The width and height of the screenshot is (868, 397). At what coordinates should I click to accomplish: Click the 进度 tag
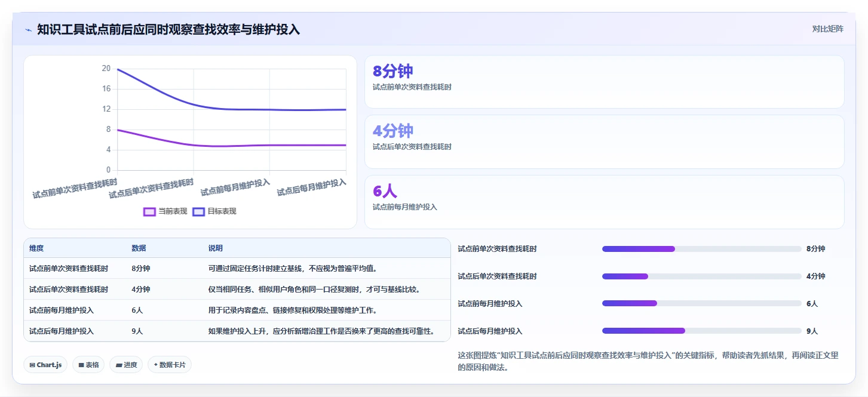point(126,365)
